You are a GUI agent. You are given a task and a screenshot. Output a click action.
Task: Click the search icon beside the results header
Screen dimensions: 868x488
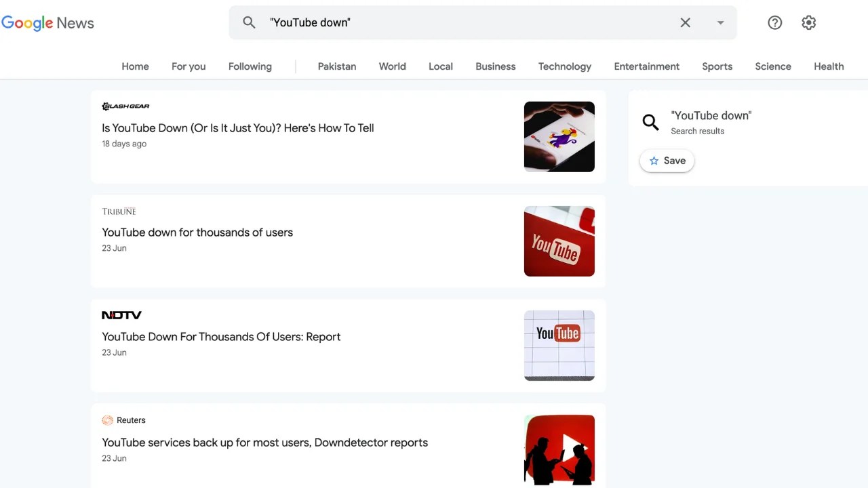tap(650, 122)
